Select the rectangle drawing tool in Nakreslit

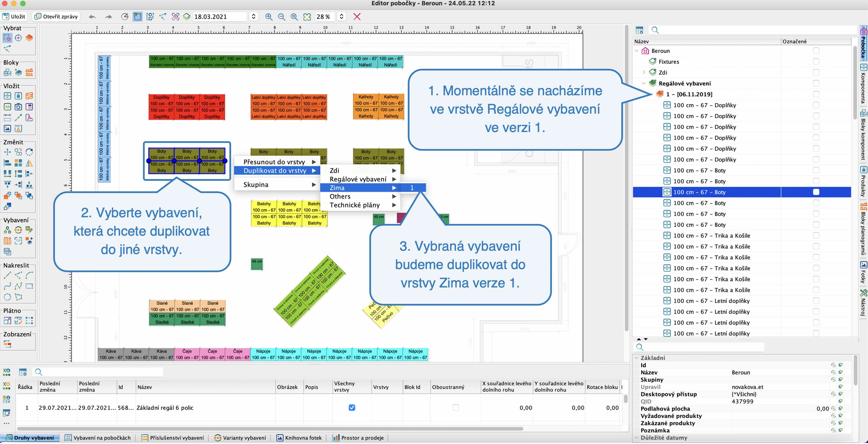point(29,286)
